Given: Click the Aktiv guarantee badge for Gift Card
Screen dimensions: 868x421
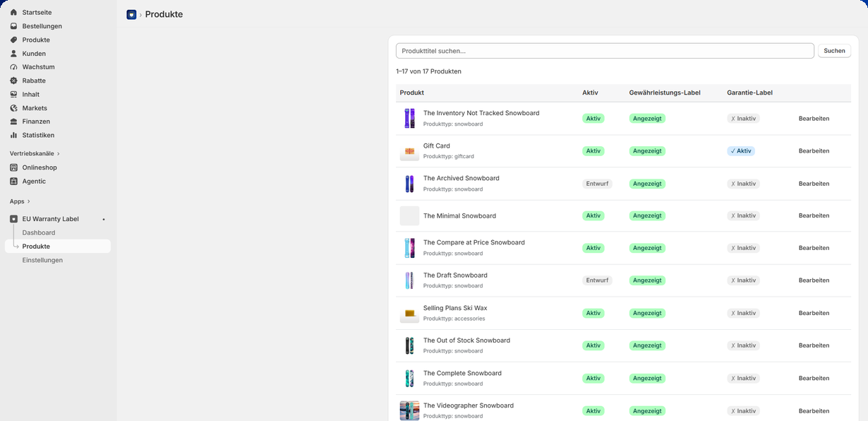Looking at the screenshot, I should [741, 151].
